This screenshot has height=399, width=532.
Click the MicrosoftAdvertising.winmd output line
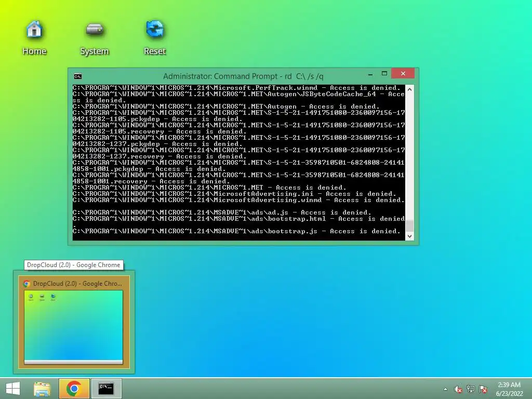click(238, 200)
